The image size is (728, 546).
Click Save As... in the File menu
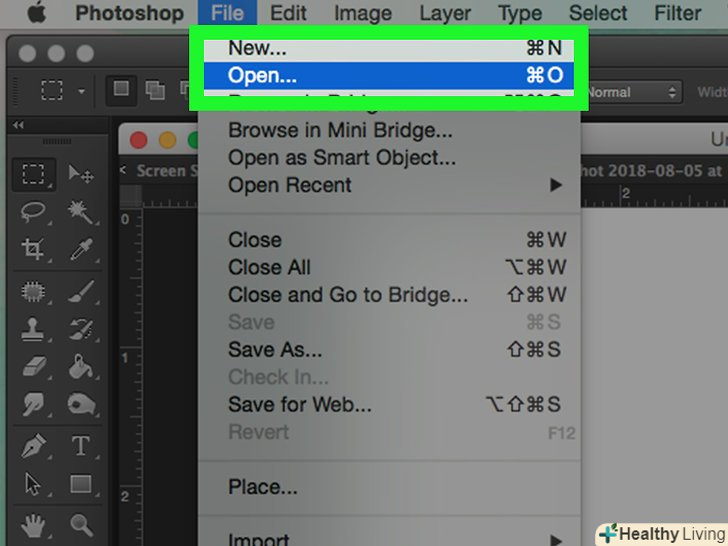pyautogui.click(x=275, y=350)
